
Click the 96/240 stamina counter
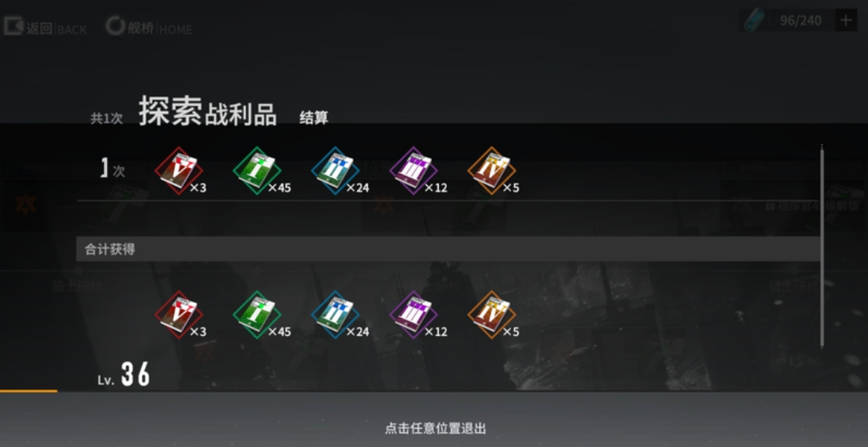click(x=801, y=21)
